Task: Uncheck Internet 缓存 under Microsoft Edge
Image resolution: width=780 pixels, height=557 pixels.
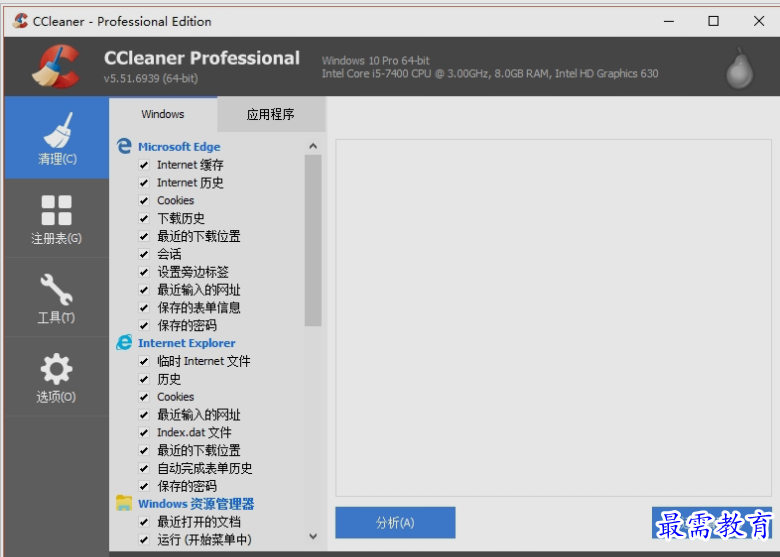Action: pos(144,165)
